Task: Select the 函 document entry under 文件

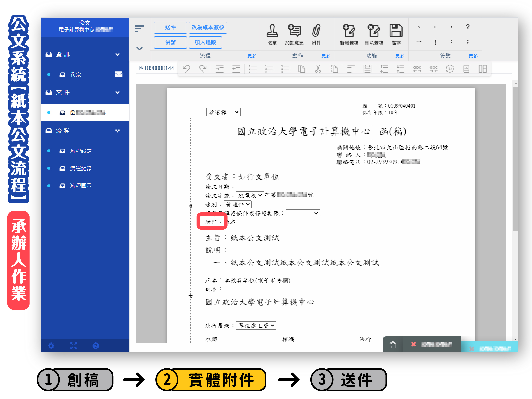Action: (x=85, y=113)
